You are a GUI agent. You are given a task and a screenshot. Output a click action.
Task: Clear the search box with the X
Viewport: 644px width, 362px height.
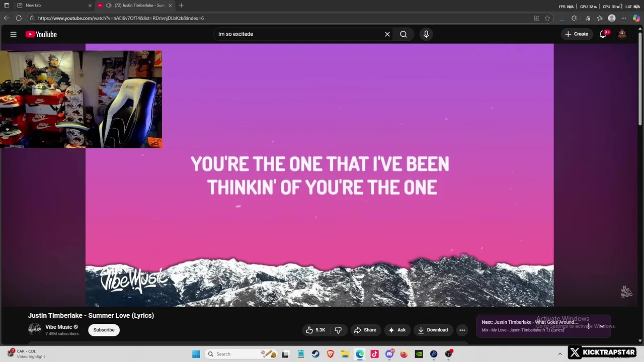(387, 34)
